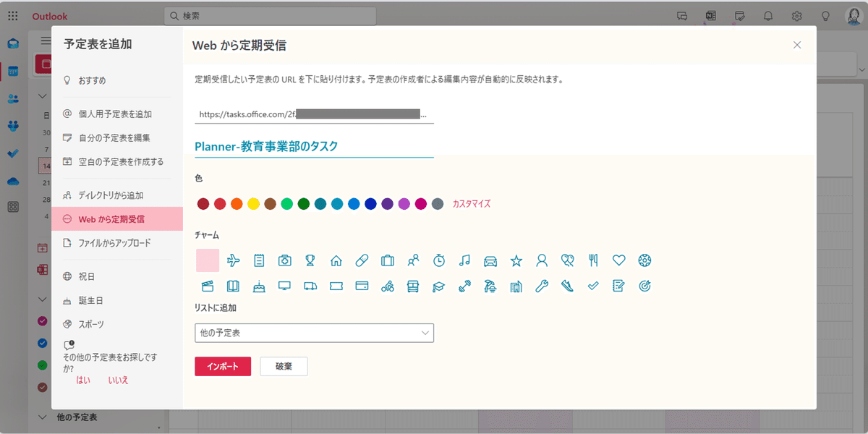Pick the running shoe charm
868x434 pixels.
pos(568,286)
